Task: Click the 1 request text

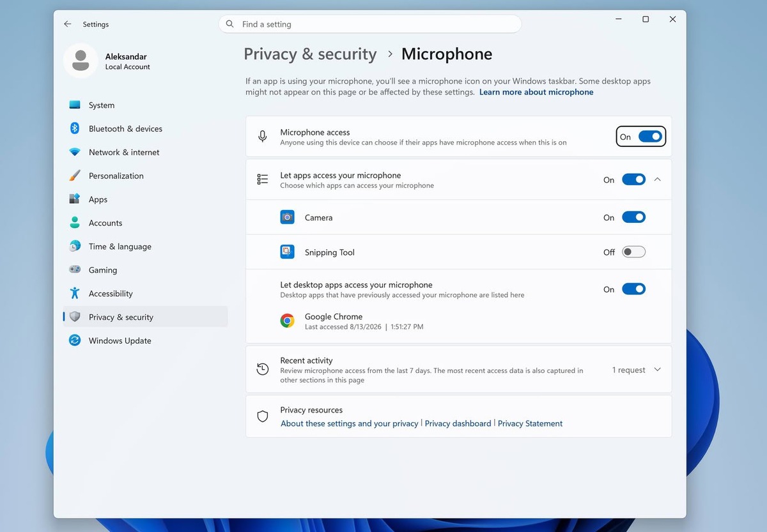Action: pos(629,370)
